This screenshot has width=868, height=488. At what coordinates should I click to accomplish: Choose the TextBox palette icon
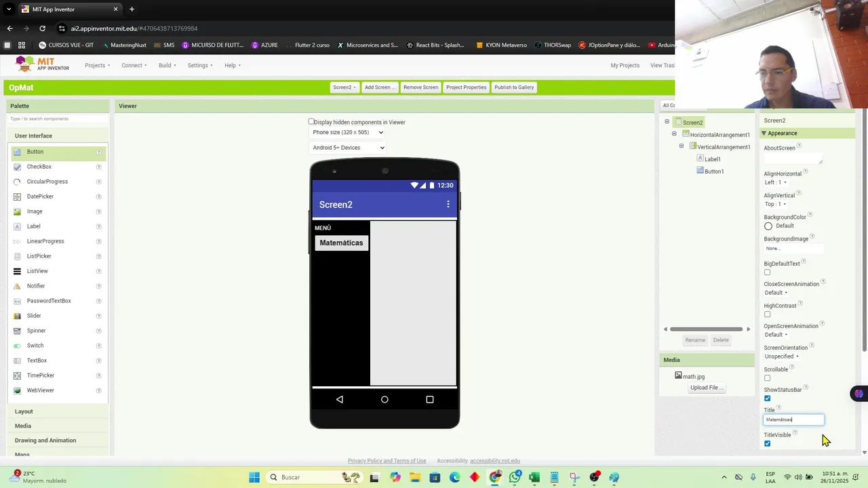(18, 361)
